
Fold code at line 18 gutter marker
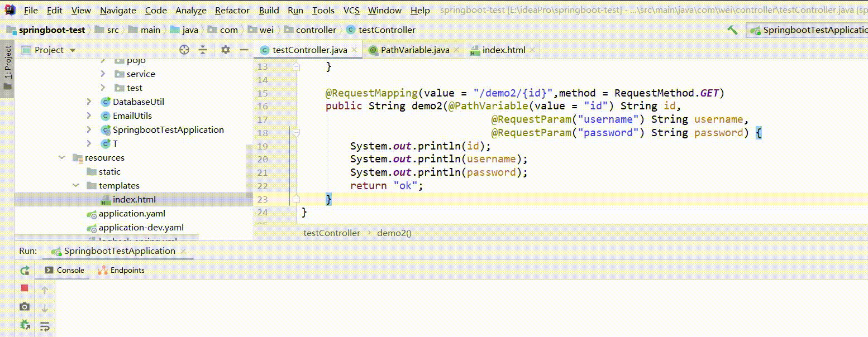click(297, 133)
